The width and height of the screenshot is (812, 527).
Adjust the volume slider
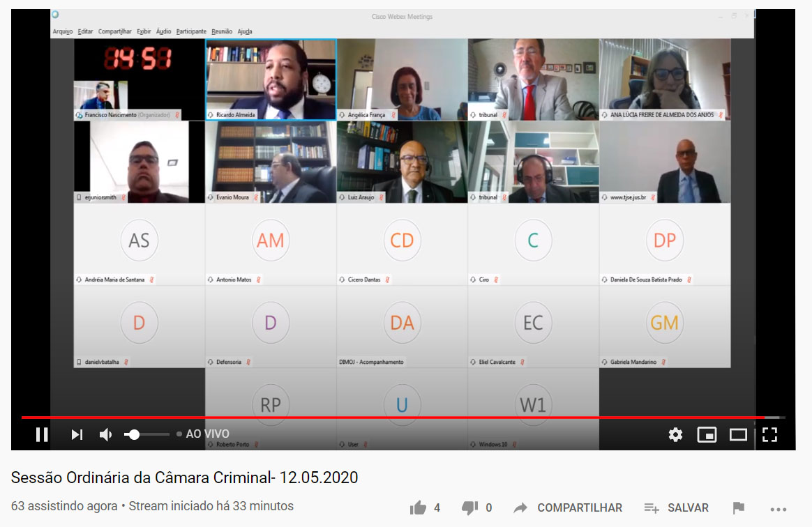click(146, 434)
